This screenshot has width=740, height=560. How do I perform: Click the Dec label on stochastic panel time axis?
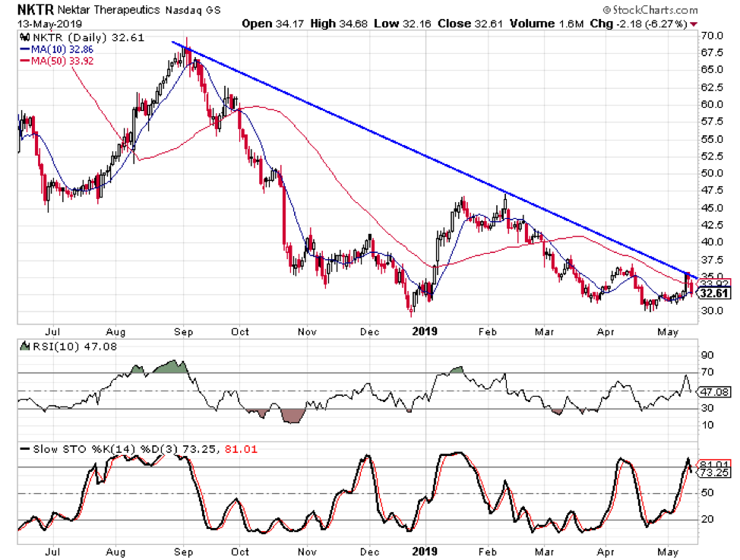tap(369, 552)
